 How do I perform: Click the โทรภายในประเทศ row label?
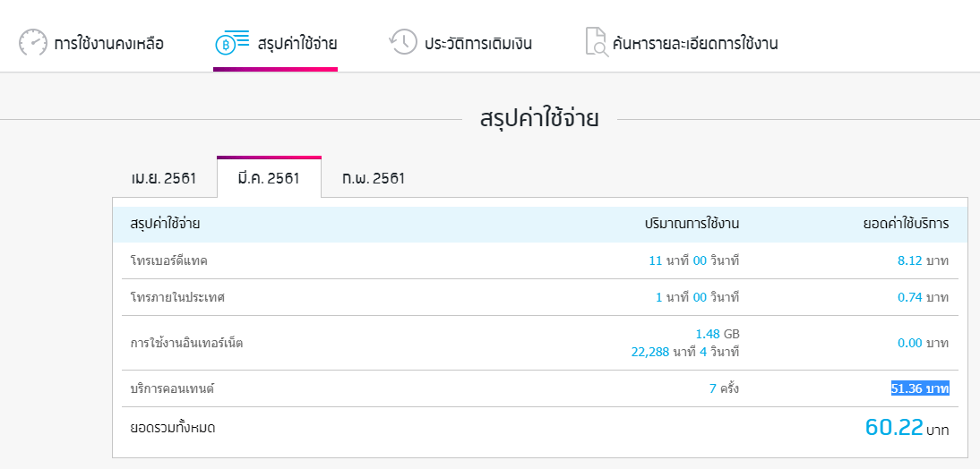coord(177,297)
